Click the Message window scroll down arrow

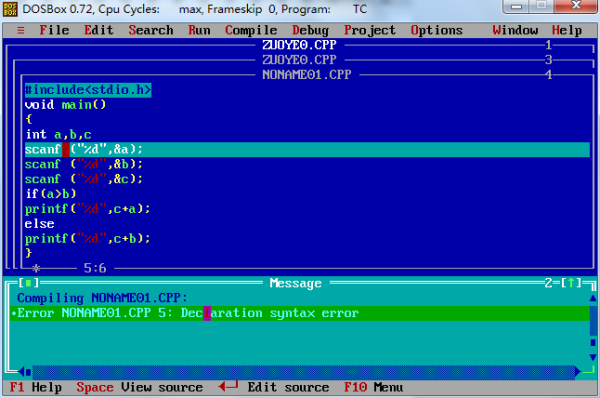click(593, 357)
